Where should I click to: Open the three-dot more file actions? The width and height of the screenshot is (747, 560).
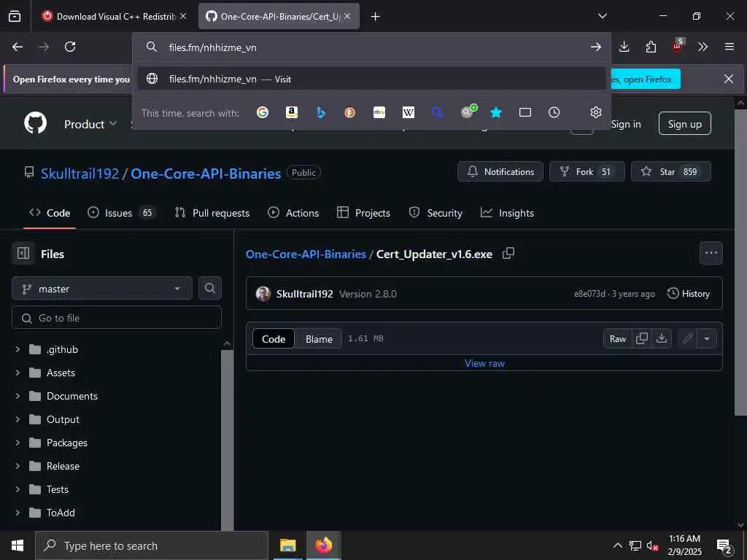pos(711,253)
